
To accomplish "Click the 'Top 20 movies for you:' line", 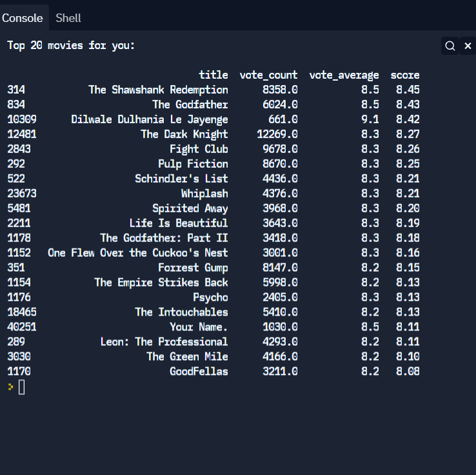I will tap(71, 46).
